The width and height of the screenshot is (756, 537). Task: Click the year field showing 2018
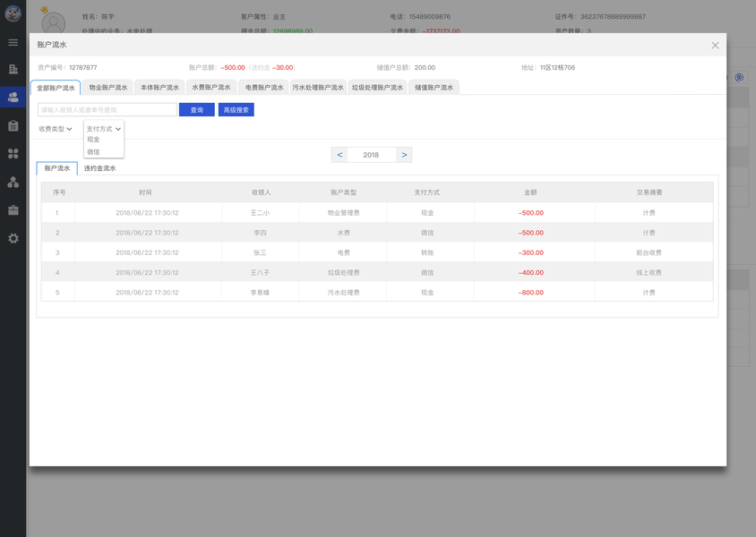tap(371, 155)
